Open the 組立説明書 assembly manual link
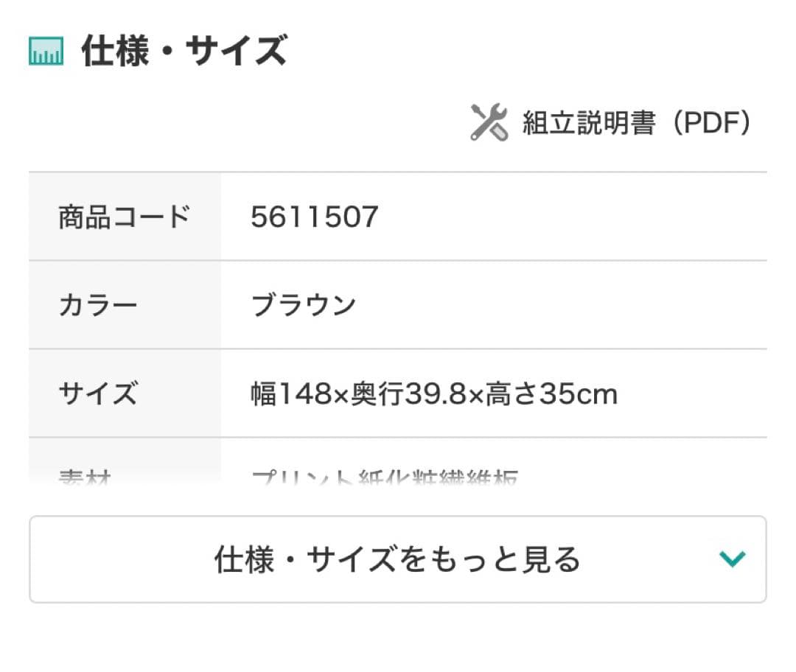The height and width of the screenshot is (672, 796). coord(588,123)
